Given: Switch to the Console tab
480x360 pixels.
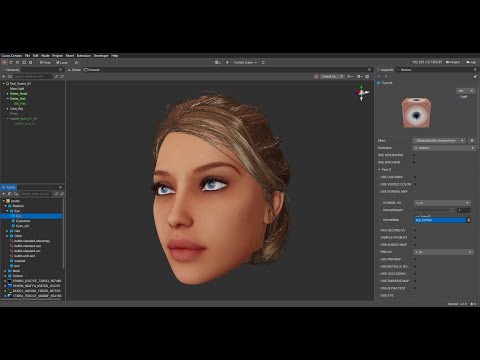Looking at the screenshot, I should tap(91, 70).
